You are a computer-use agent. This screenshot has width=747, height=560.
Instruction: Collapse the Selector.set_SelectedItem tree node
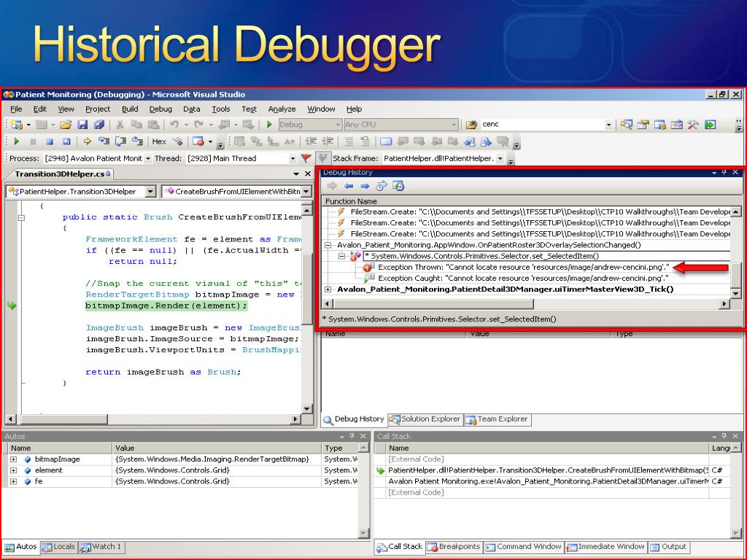(x=341, y=256)
